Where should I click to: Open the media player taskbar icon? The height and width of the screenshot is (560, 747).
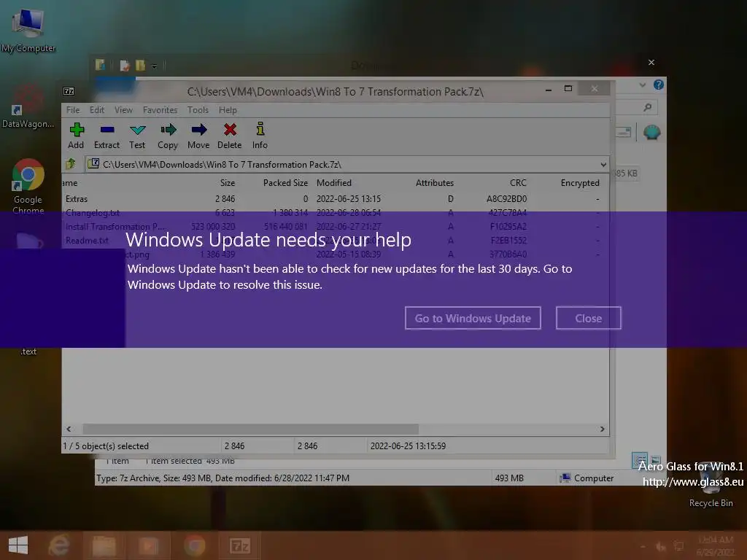point(149,545)
